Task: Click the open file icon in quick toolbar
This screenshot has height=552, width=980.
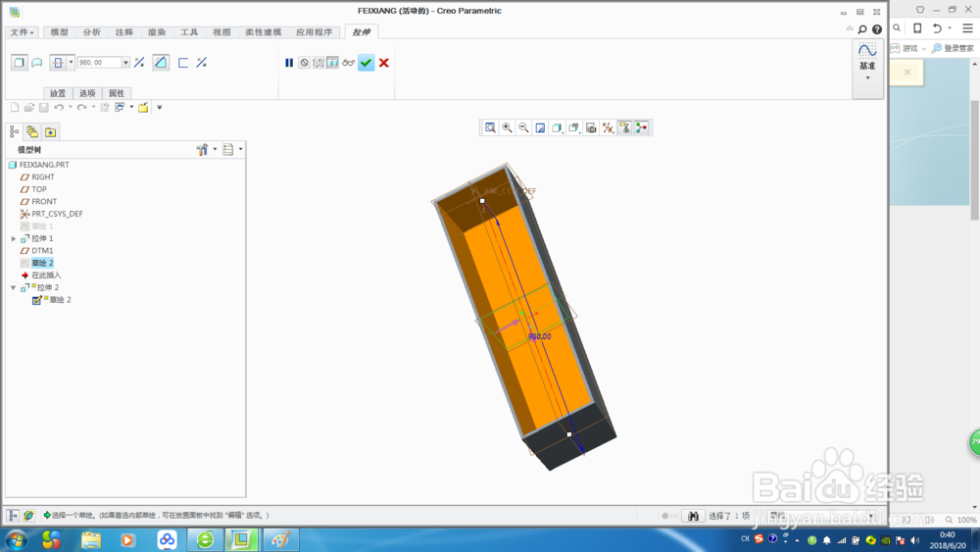Action: coord(28,108)
